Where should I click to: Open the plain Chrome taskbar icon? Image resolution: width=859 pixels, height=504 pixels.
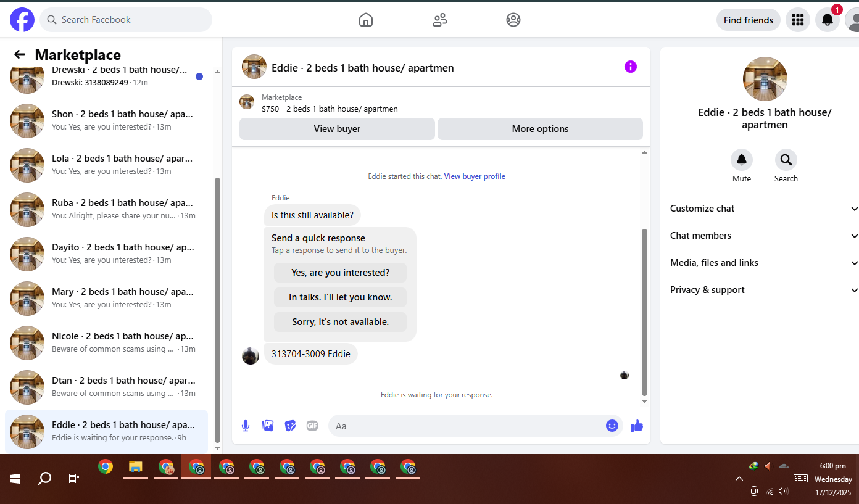pos(106,467)
